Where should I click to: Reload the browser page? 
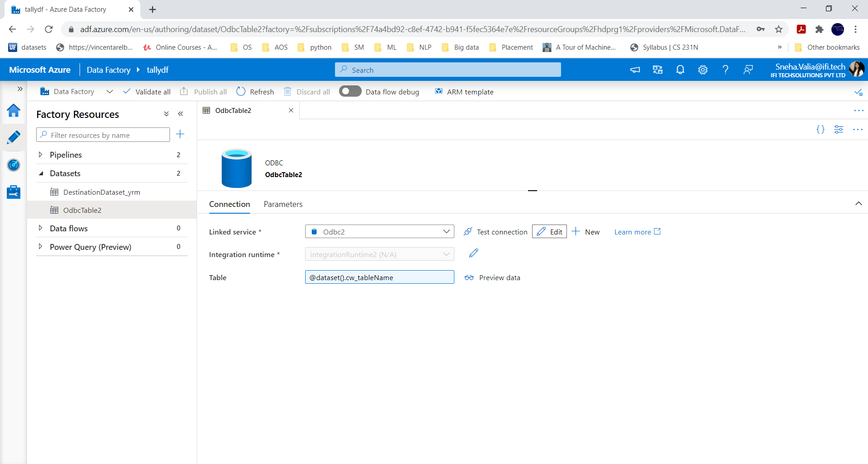(49, 29)
